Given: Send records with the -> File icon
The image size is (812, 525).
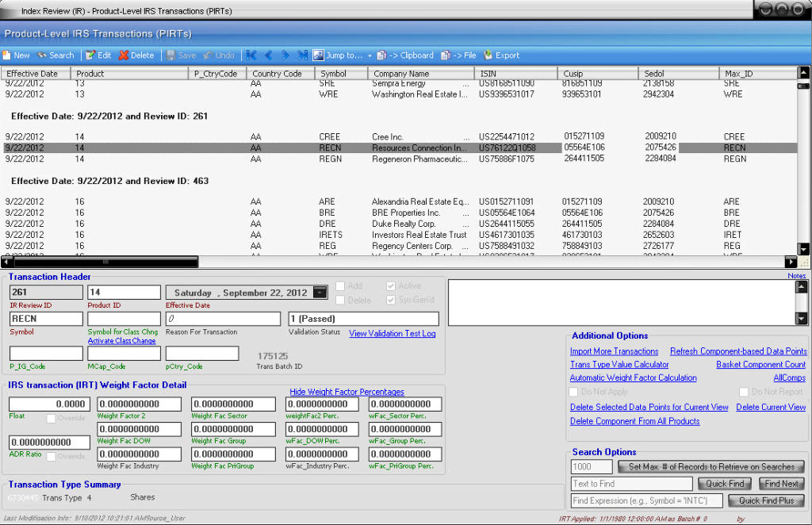Looking at the screenshot, I should [446, 56].
